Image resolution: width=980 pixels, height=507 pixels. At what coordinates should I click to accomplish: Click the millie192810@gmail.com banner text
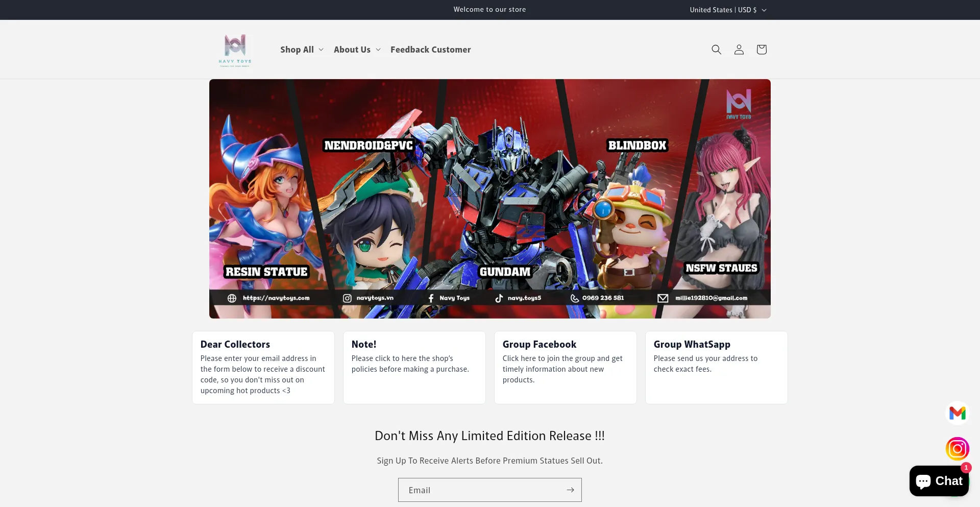712,298
